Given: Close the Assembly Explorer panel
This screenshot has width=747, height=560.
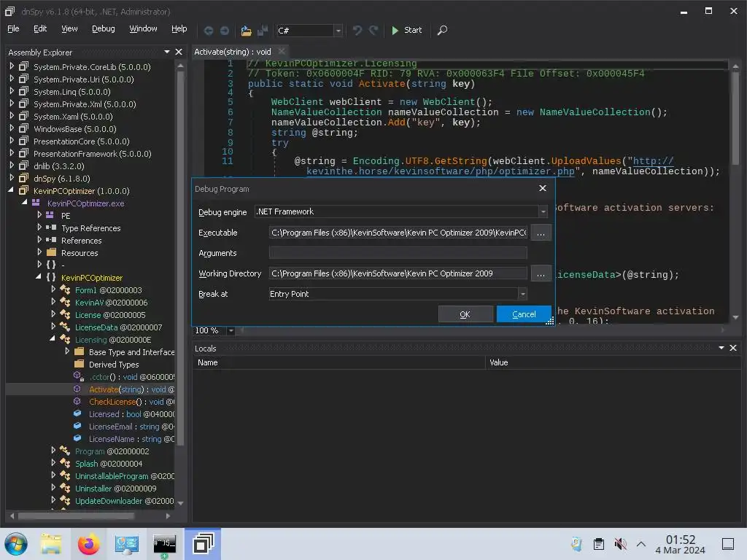Looking at the screenshot, I should (179, 52).
